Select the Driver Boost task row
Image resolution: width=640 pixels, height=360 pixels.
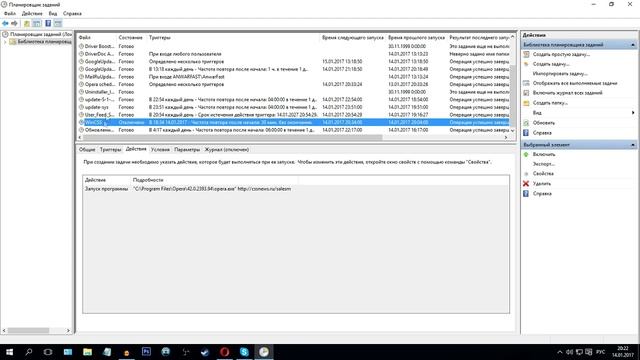point(293,46)
